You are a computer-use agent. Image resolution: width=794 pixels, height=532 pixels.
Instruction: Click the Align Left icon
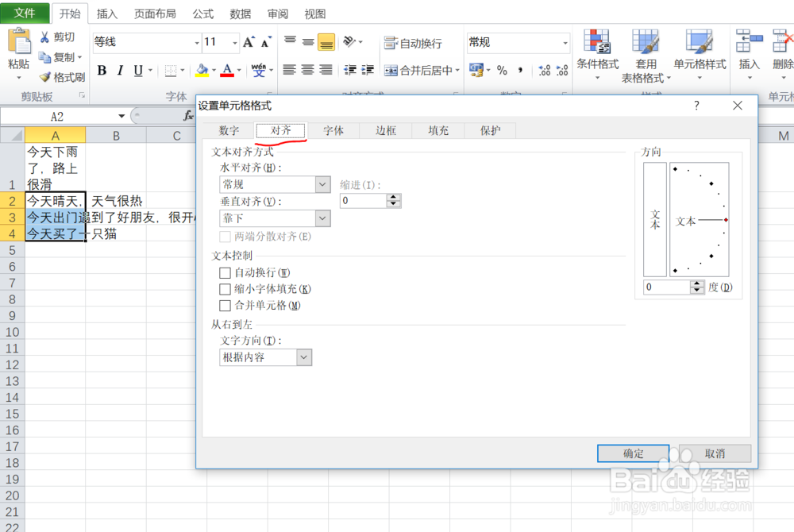(289, 70)
